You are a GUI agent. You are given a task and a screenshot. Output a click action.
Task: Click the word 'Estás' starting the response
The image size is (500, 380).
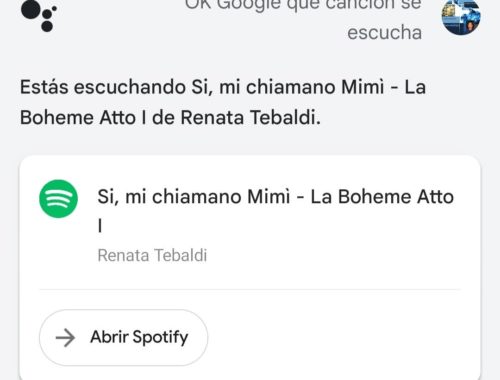(44, 87)
